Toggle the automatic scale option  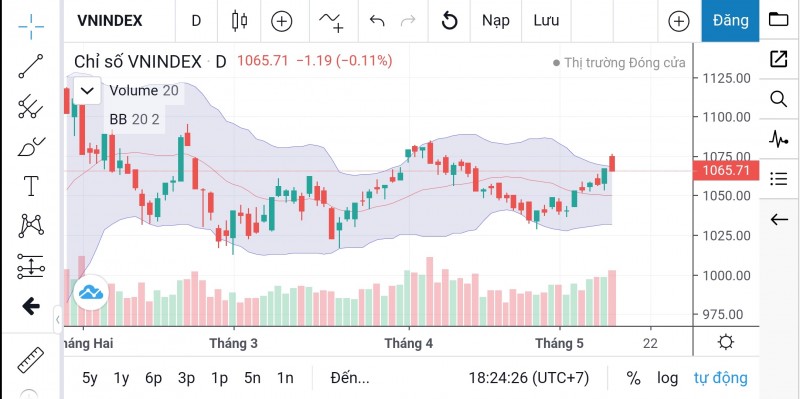(720, 378)
